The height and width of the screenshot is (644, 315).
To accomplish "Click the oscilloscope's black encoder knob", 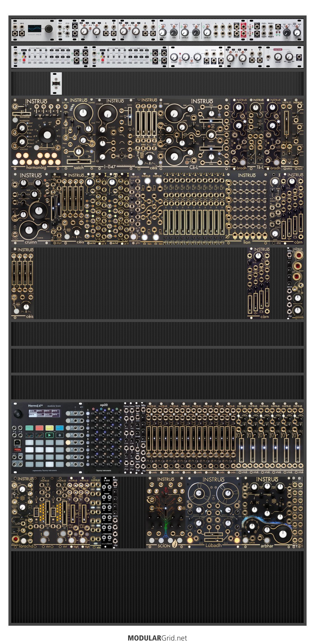I will [49, 29].
